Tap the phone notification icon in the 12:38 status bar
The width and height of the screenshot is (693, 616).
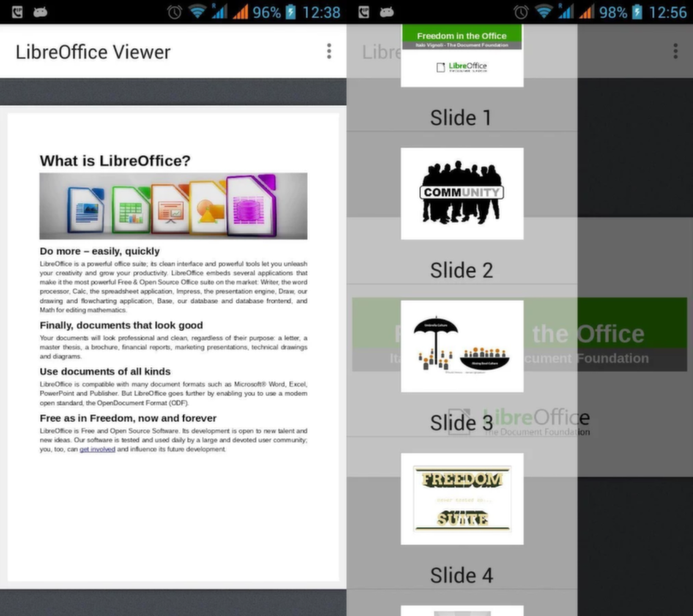[x=17, y=12]
